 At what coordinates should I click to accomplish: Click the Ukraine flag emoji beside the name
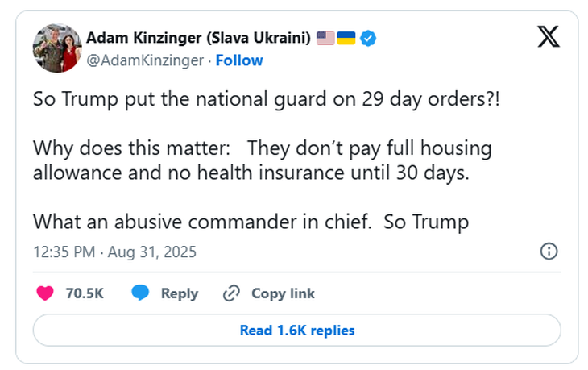(x=346, y=37)
